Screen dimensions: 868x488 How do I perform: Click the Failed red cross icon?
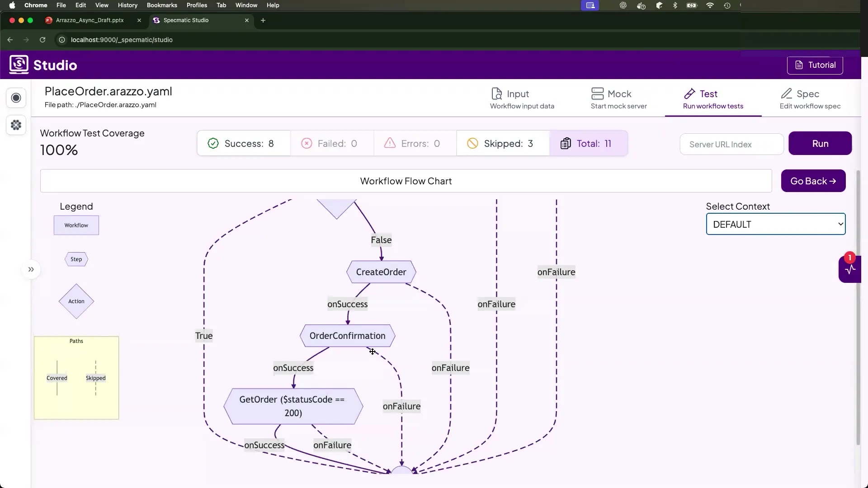[307, 144]
